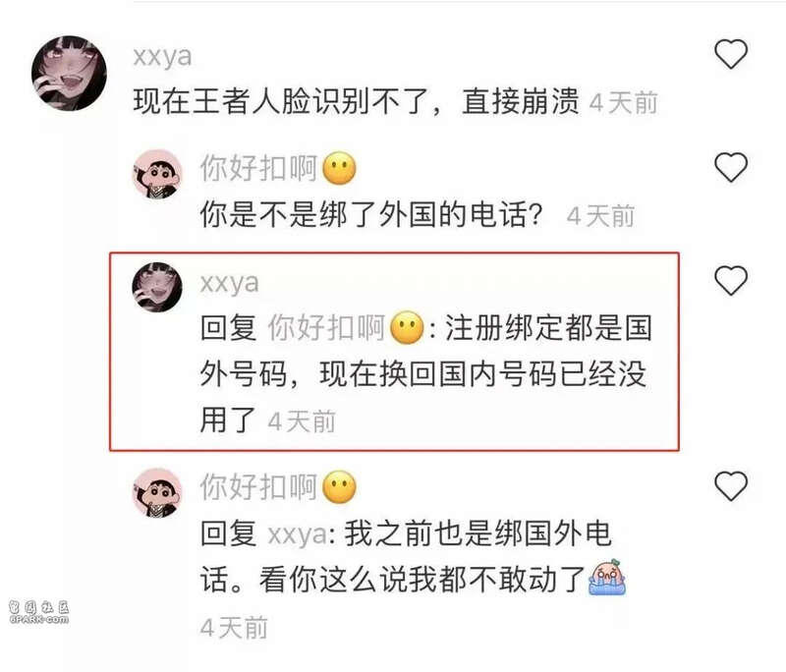This screenshot has width=786, height=672.
Task: Like xxya's top comment about 王者人脸识别
Action: pyautogui.click(x=730, y=54)
